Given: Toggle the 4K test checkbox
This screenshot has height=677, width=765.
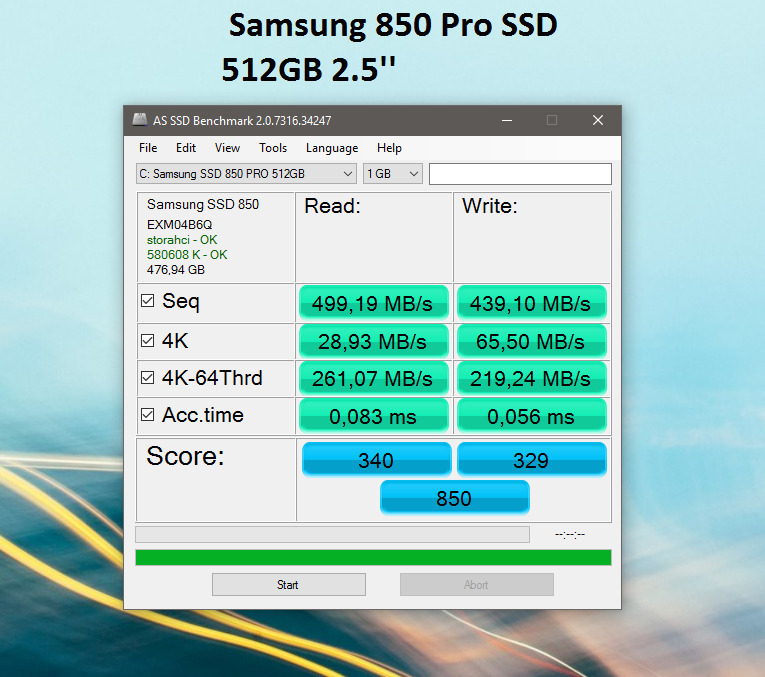Looking at the screenshot, I should click(147, 340).
